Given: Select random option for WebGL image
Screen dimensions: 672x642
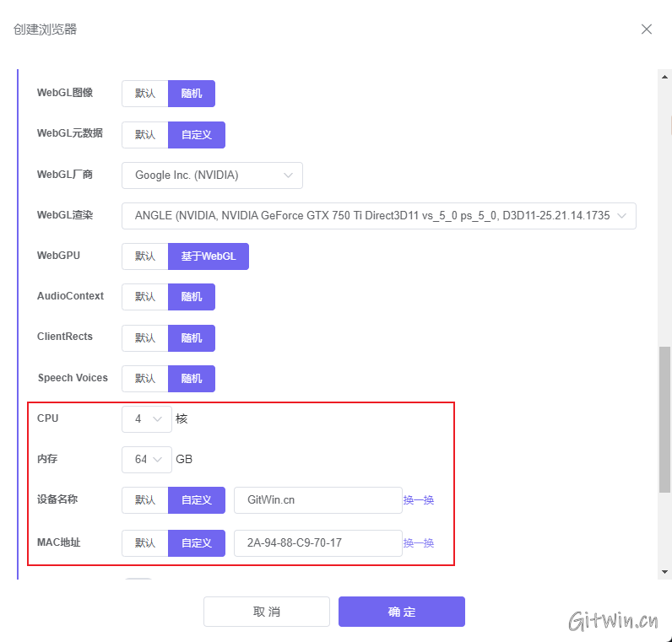Looking at the screenshot, I should [x=192, y=94].
